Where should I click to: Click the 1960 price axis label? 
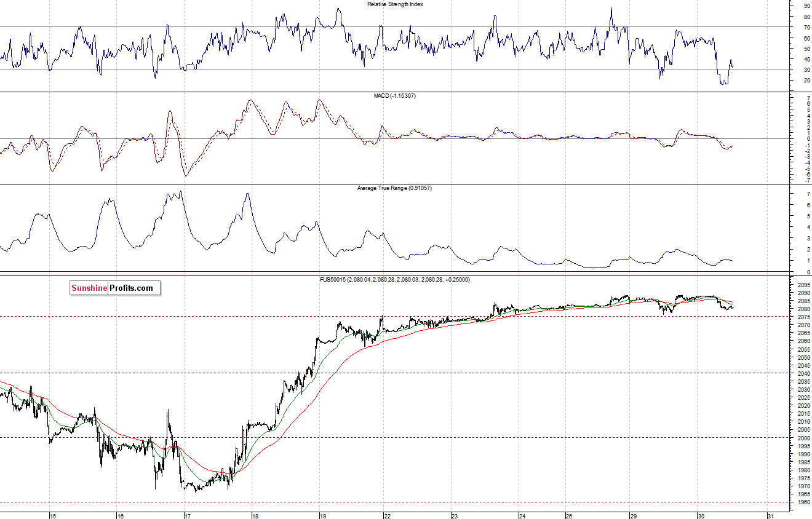tap(803, 502)
